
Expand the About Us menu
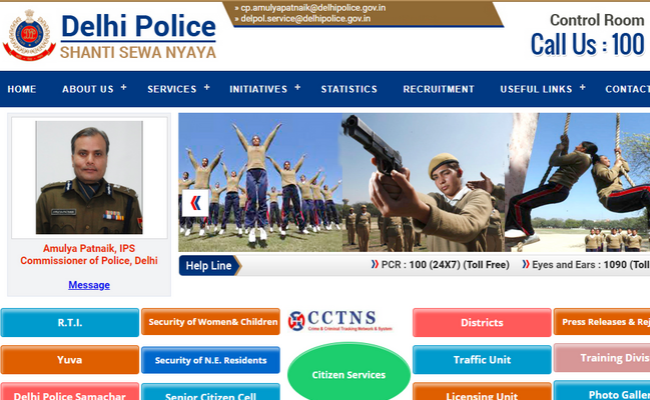point(94,89)
